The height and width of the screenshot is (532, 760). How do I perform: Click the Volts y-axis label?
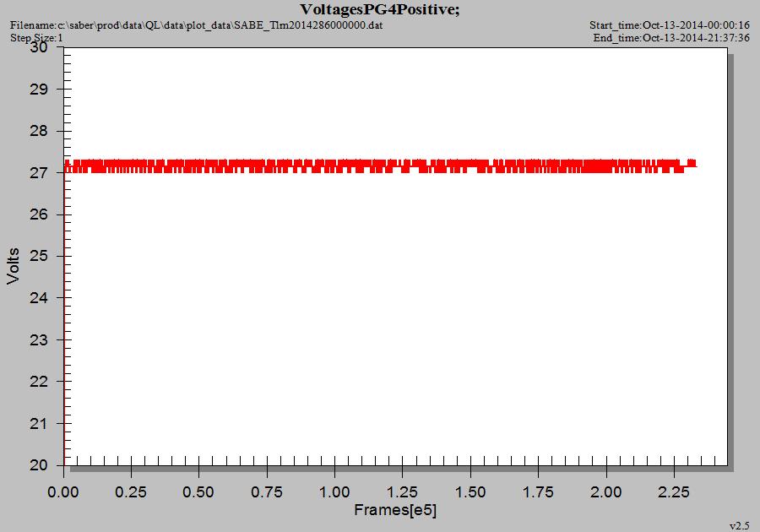(x=13, y=265)
